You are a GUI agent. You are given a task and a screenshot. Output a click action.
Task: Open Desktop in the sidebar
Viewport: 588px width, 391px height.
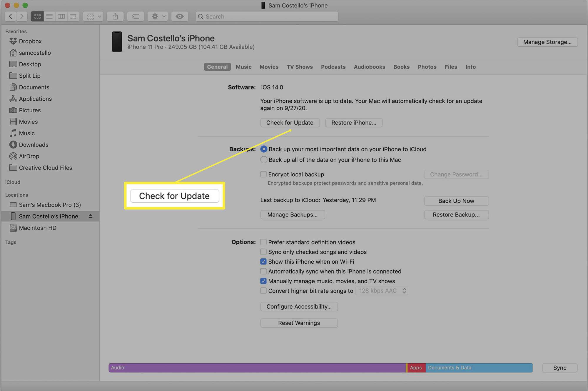(x=30, y=64)
